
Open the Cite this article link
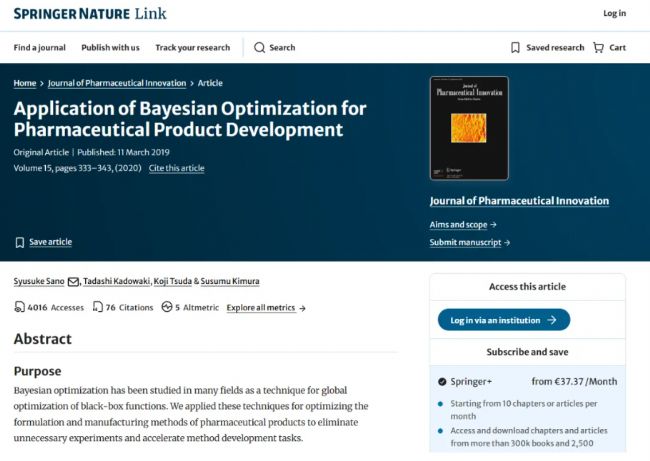(x=177, y=168)
